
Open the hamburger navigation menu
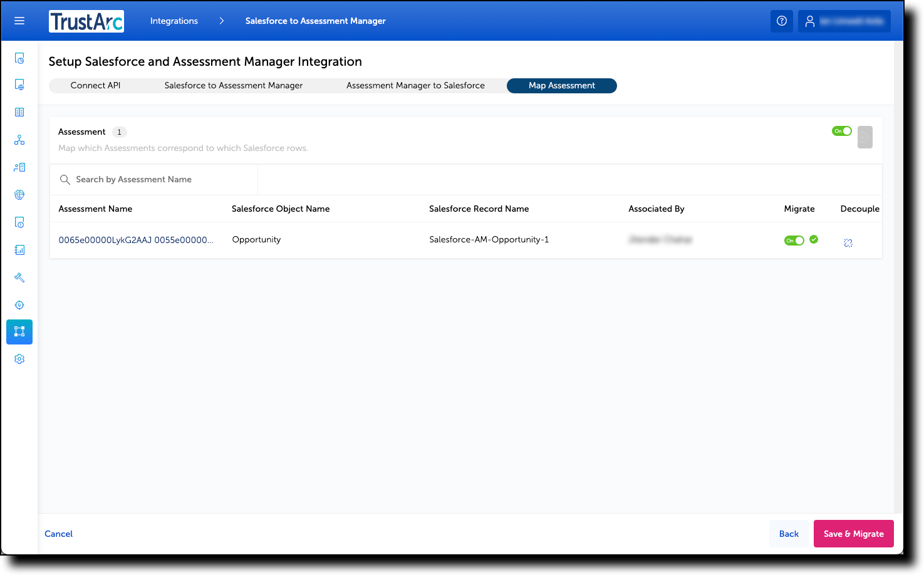point(19,20)
